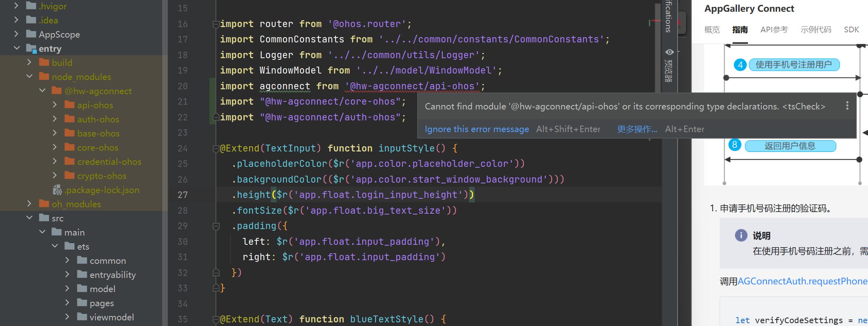868x326 pixels.
Task: Click the credential-ohos folder icon
Action: (x=70, y=161)
